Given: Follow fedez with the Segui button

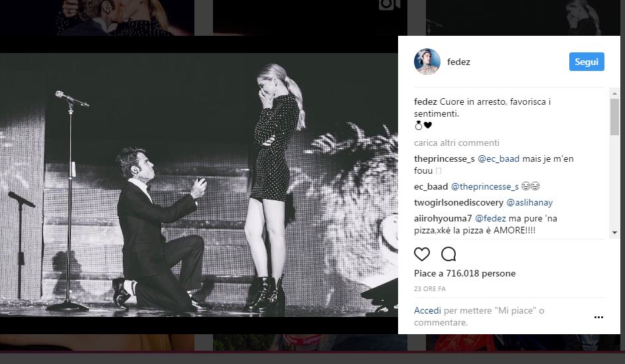Looking at the screenshot, I should point(587,62).
